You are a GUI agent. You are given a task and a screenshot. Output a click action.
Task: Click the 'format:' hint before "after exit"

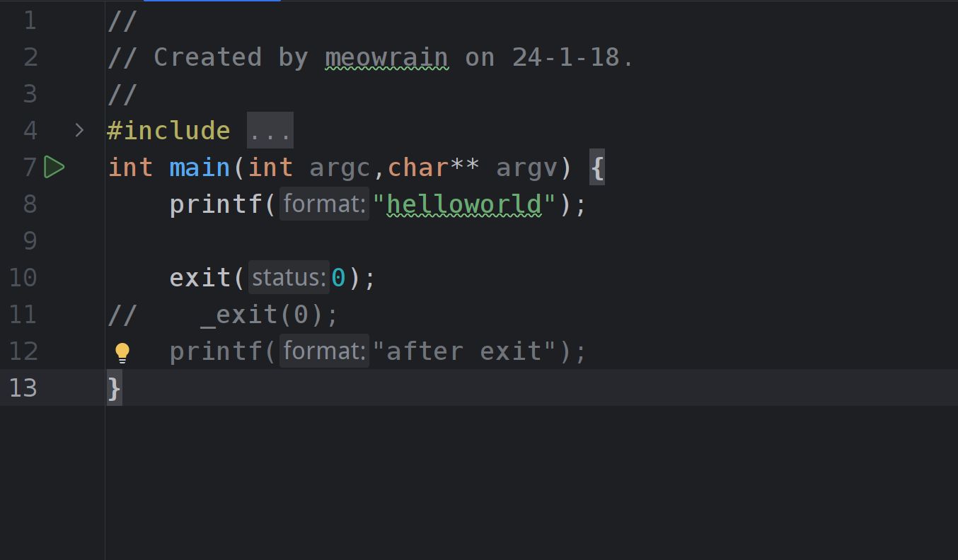coord(323,351)
